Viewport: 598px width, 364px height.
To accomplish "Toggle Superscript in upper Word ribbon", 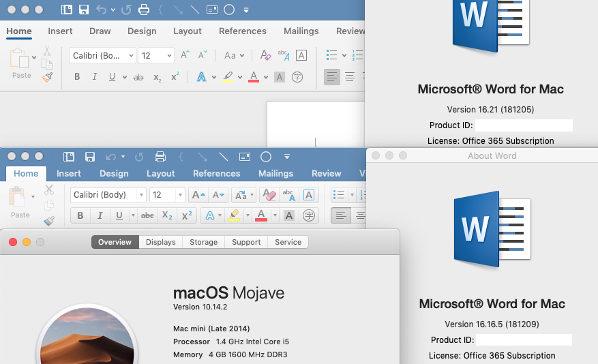I will tap(175, 76).
